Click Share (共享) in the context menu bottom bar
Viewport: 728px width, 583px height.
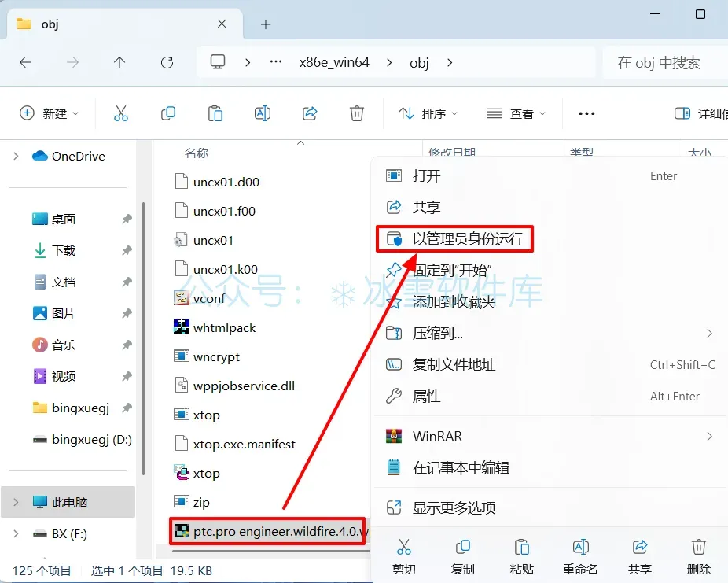[639, 556]
